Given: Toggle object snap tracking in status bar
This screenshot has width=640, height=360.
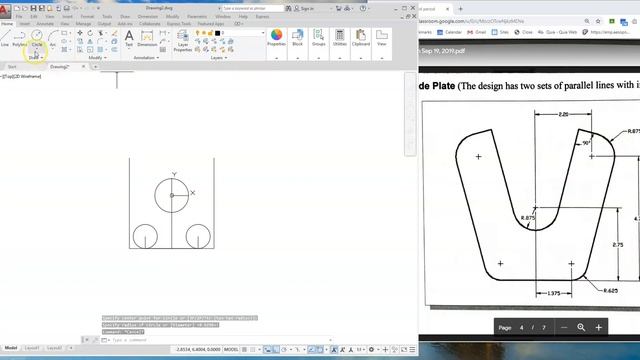Looking at the screenshot, I should coord(311,349).
